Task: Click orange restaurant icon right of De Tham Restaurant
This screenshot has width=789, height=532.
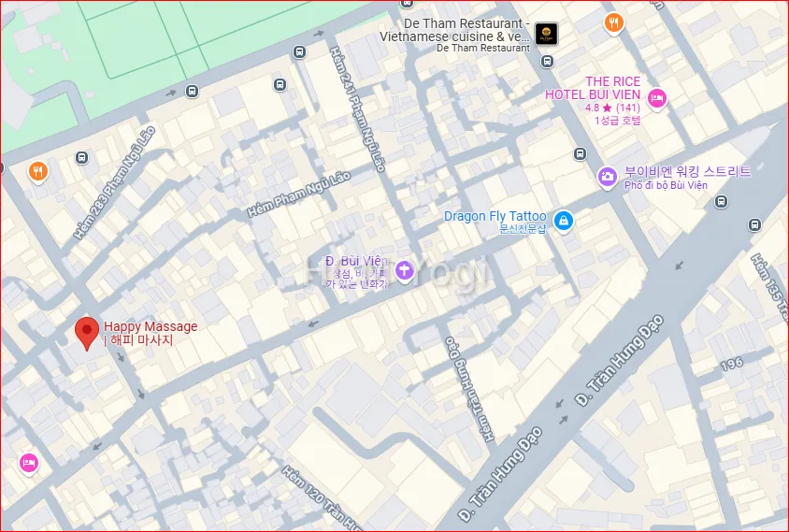Action: (x=613, y=23)
